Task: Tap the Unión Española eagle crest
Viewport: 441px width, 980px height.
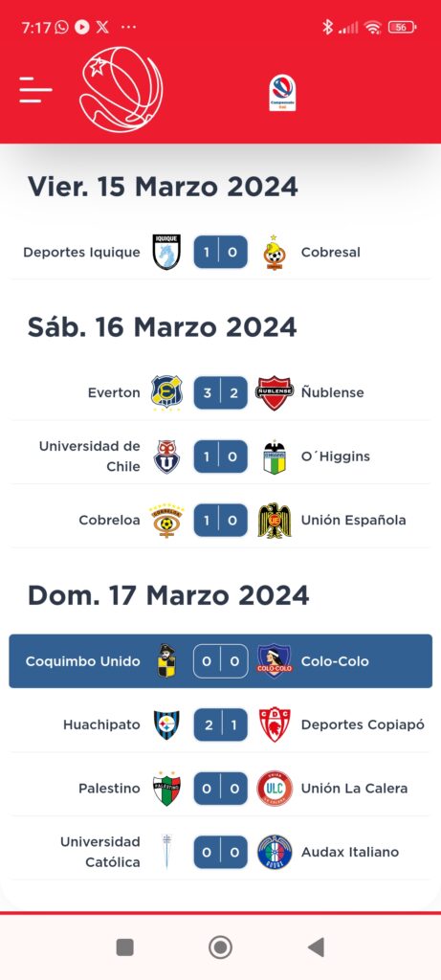Action: click(275, 520)
